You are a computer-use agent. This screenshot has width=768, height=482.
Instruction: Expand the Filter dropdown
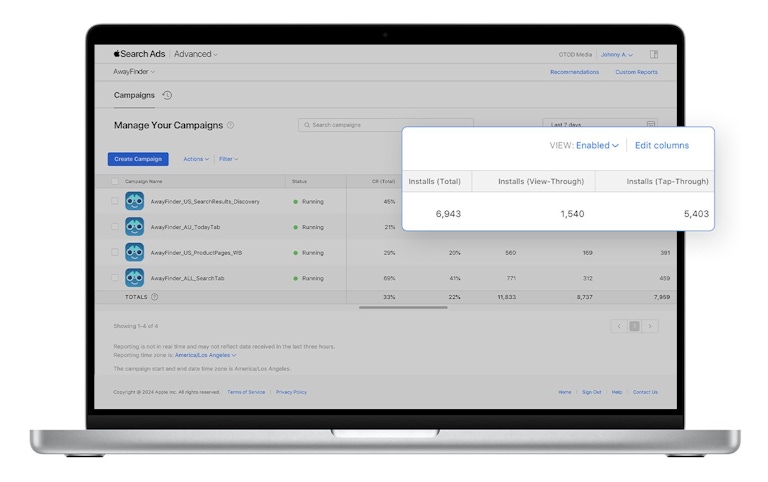(229, 159)
